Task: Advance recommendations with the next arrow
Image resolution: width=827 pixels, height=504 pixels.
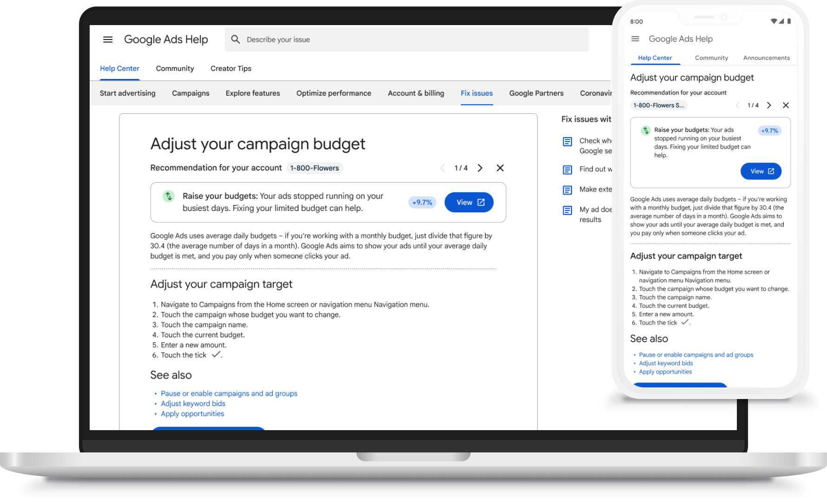Action: pos(480,168)
